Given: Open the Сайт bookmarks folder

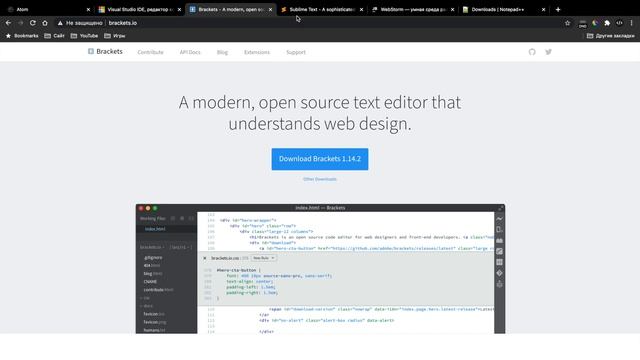Looking at the screenshot, I should (54, 36).
